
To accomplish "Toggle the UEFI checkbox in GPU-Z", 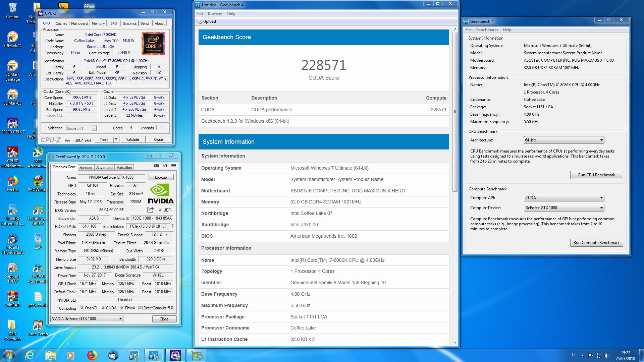I will 160,210.
